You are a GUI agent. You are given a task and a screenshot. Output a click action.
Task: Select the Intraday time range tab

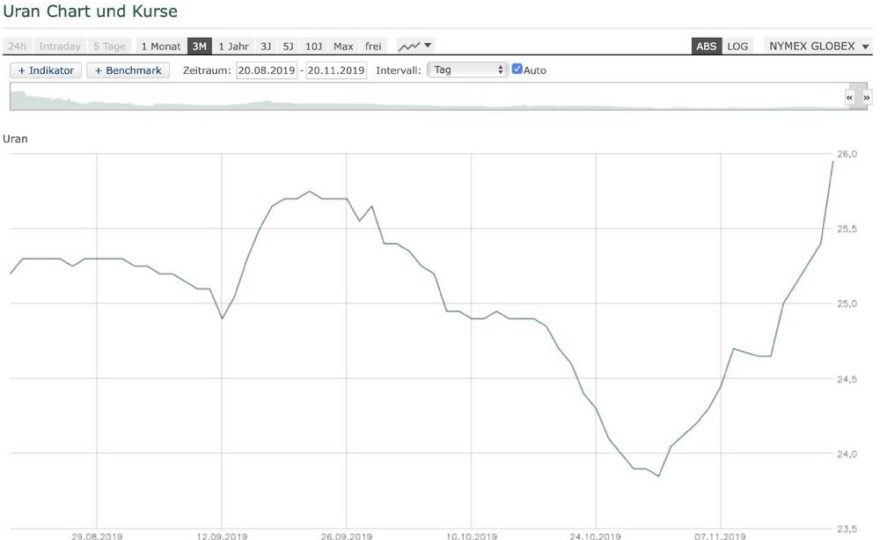pos(59,46)
